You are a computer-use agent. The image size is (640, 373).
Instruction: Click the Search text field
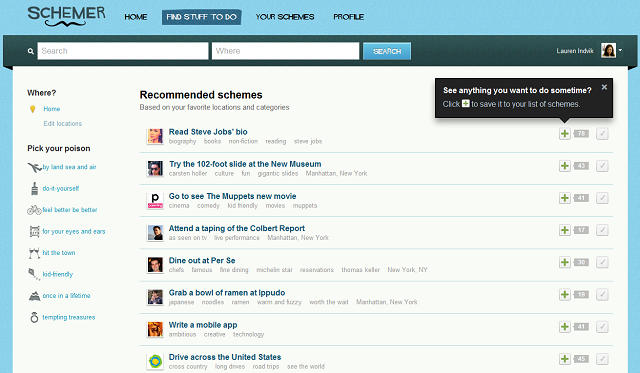coord(123,51)
